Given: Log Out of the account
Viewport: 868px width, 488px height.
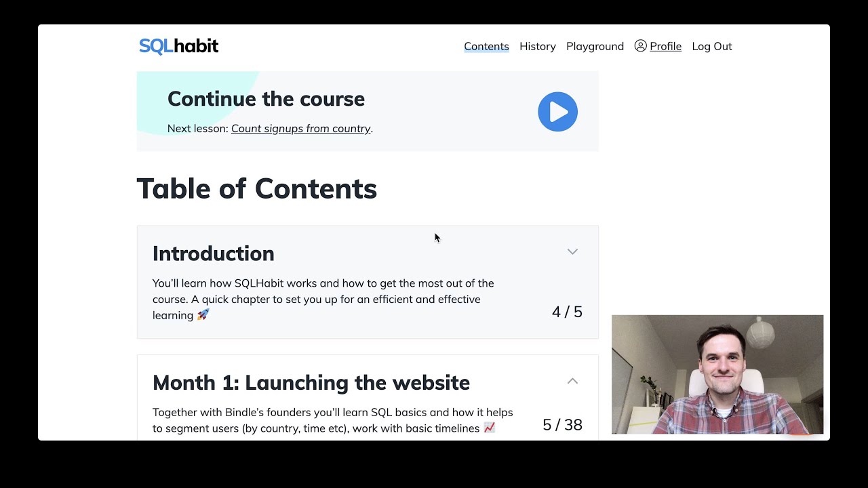Looking at the screenshot, I should coord(711,46).
